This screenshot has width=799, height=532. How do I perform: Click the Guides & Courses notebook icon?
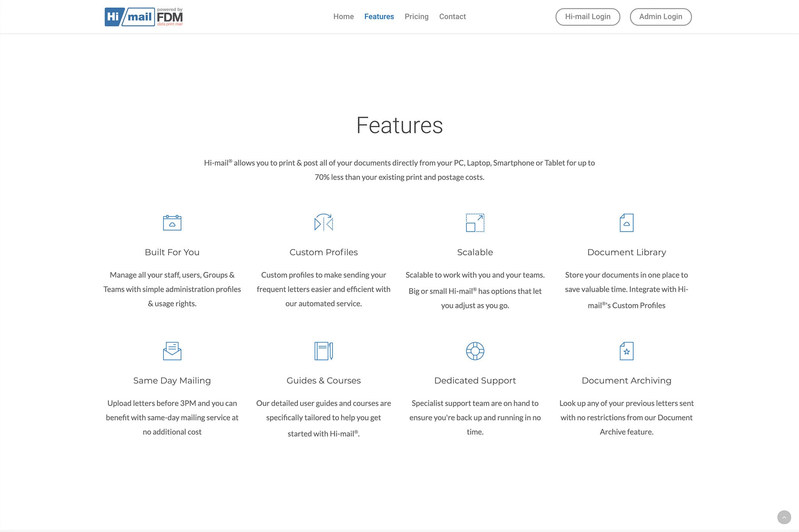coord(323,351)
